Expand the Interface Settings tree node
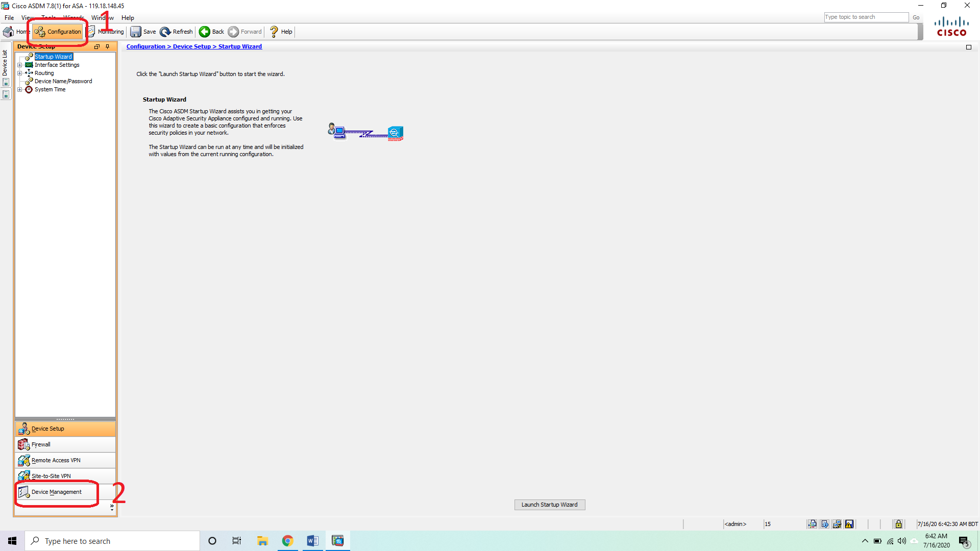 click(x=20, y=65)
